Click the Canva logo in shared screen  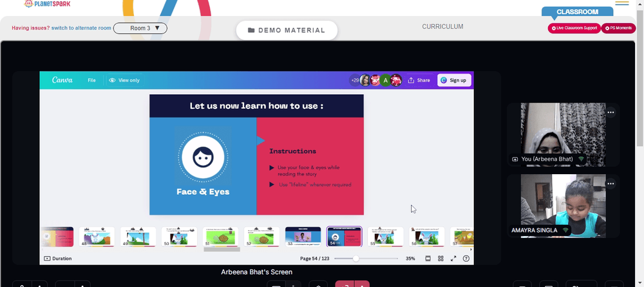[62, 80]
